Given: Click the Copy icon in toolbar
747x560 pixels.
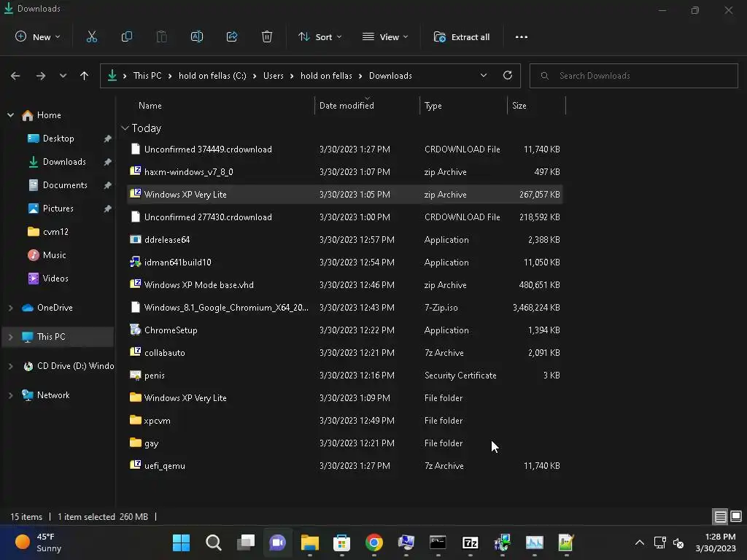Looking at the screenshot, I should pyautogui.click(x=127, y=36).
